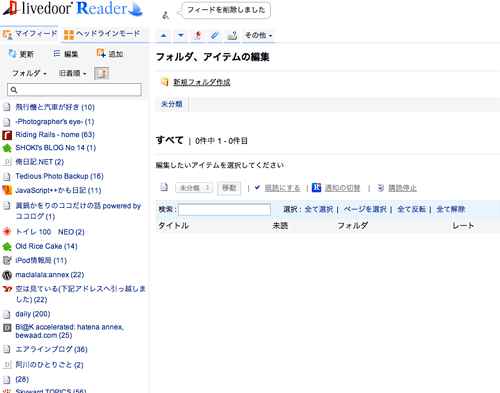Open feed SHOKI's BLOG No 14
This screenshot has width=500, height=393.
[x=55, y=148]
